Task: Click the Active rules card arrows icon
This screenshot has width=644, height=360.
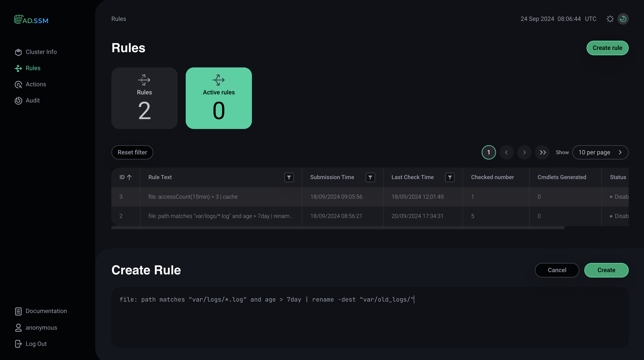Action: [218, 80]
